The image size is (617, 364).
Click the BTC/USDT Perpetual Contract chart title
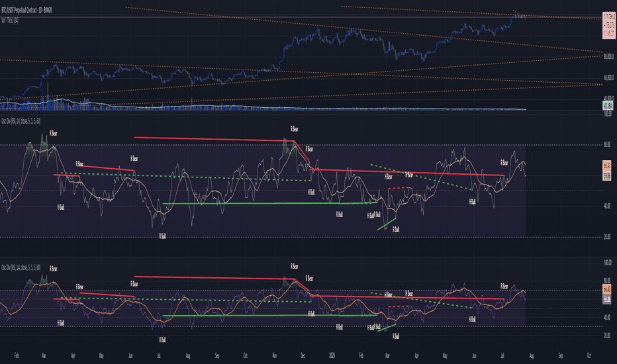(x=26, y=10)
